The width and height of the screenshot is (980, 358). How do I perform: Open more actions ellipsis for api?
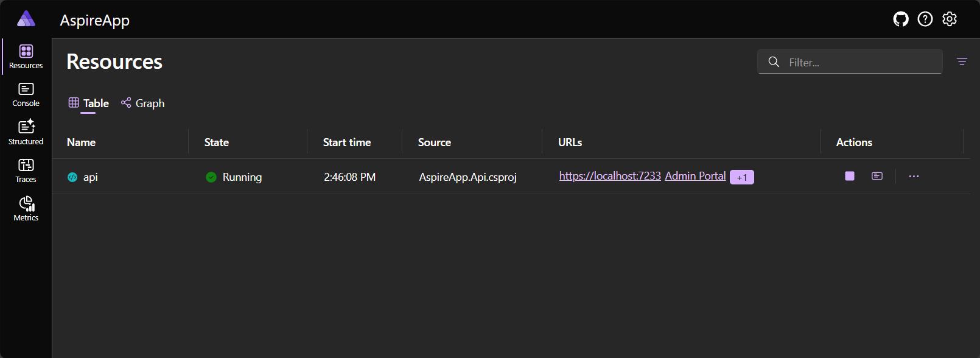(914, 177)
